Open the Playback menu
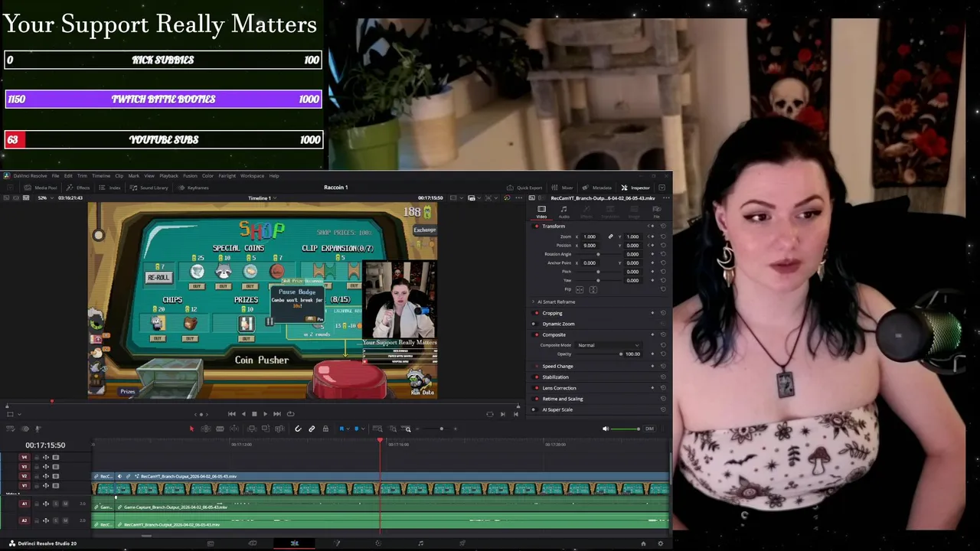Screen dimensions: 980x551 (x=168, y=176)
